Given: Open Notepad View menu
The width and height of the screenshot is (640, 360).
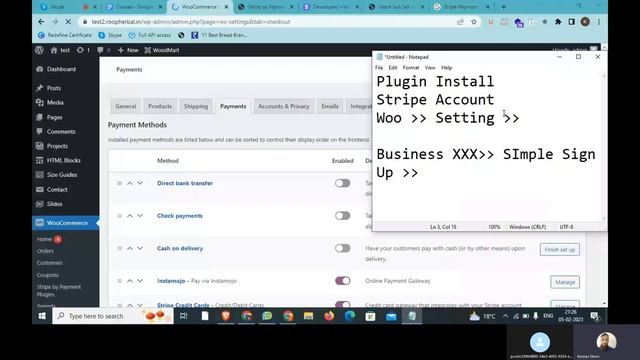Looking at the screenshot, I should tap(430, 68).
